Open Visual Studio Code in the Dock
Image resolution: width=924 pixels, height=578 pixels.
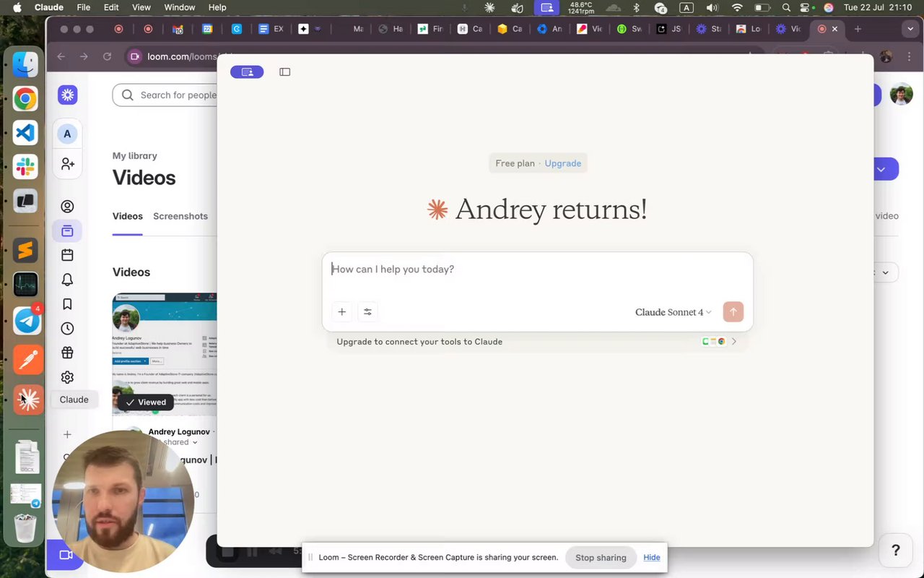(25, 133)
